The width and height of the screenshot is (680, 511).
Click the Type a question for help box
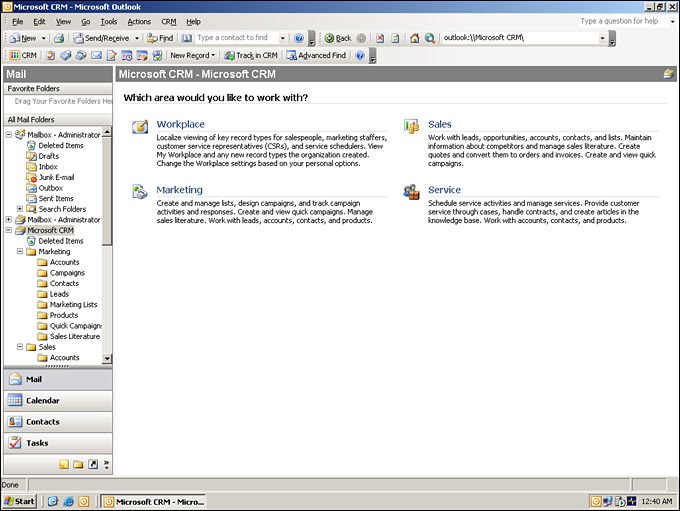[623, 21]
